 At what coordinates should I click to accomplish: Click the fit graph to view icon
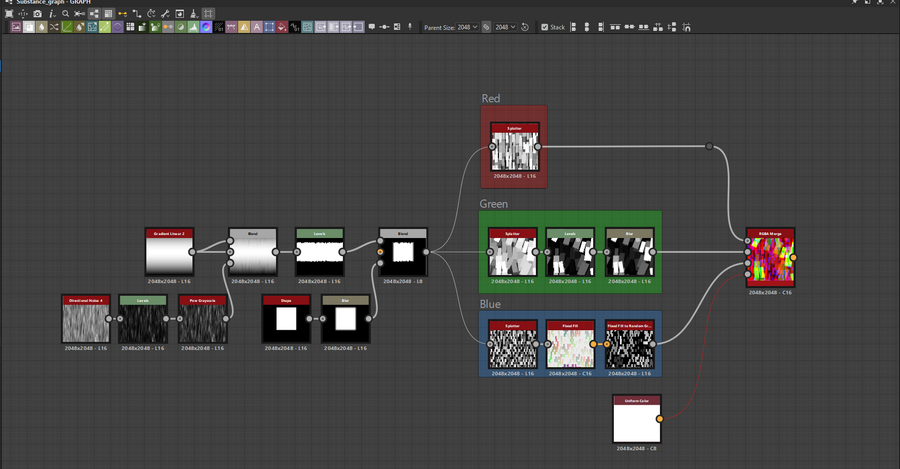[x=8, y=14]
